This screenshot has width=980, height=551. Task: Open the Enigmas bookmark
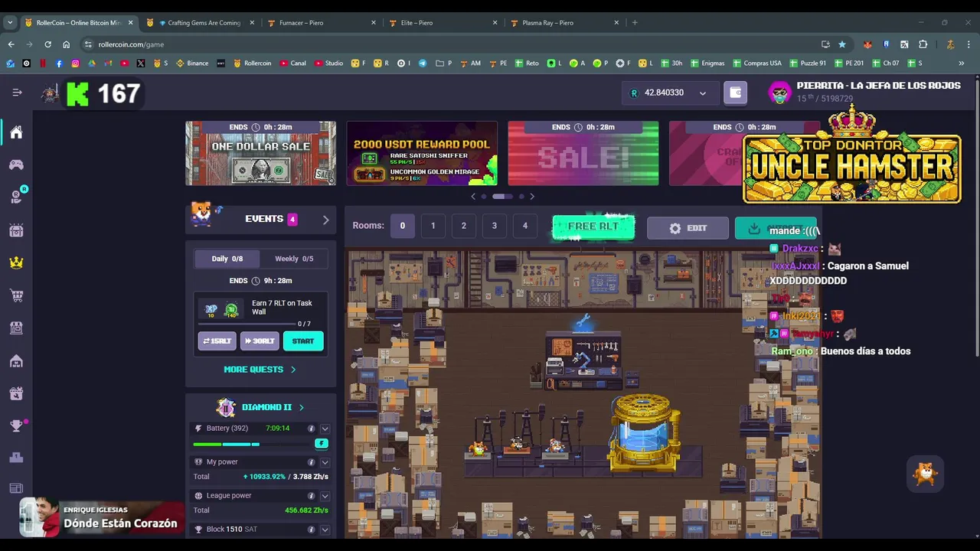(x=707, y=64)
